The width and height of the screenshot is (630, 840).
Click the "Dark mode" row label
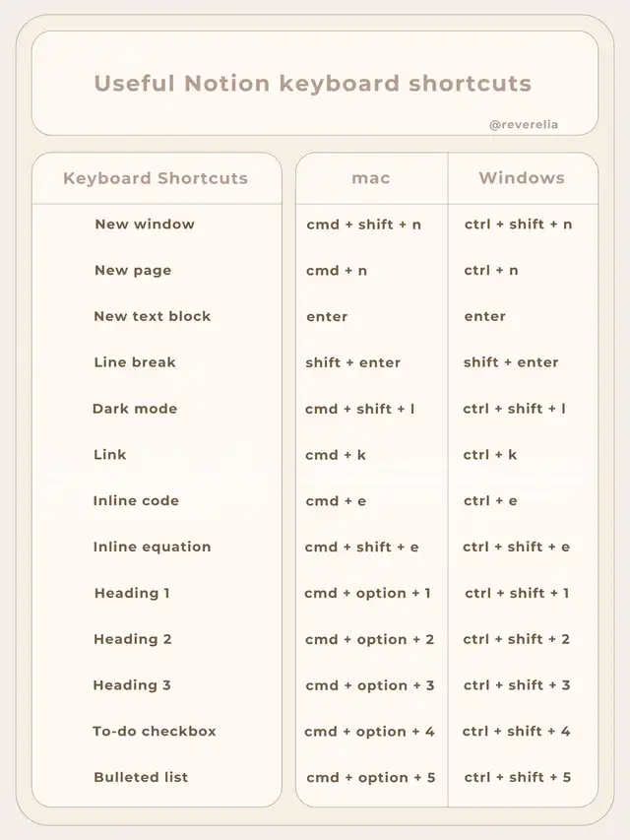(135, 409)
